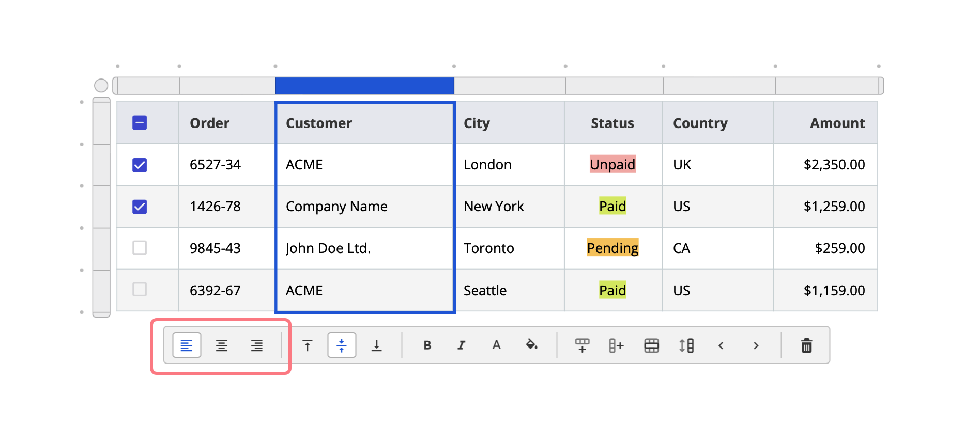980x442 pixels.
Task: Click the Toronto city cell
Action: point(510,248)
